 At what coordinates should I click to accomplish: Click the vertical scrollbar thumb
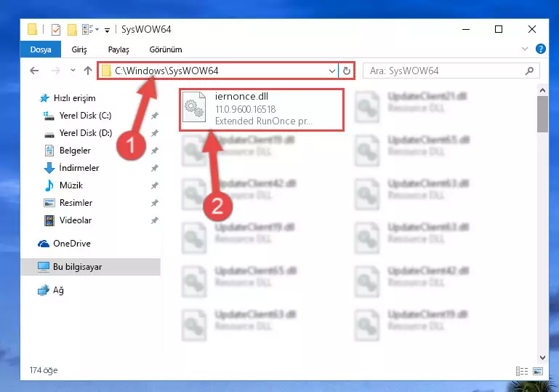tap(542, 114)
